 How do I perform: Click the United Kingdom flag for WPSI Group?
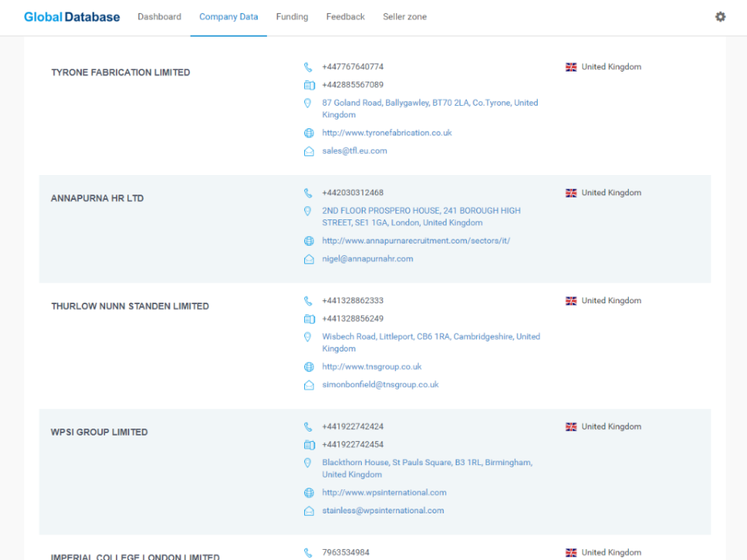click(x=571, y=426)
